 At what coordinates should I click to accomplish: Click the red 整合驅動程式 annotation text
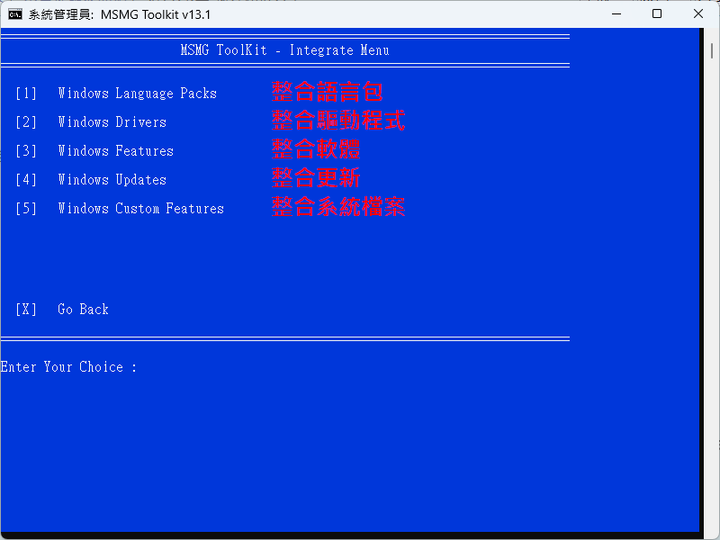pyautogui.click(x=338, y=120)
